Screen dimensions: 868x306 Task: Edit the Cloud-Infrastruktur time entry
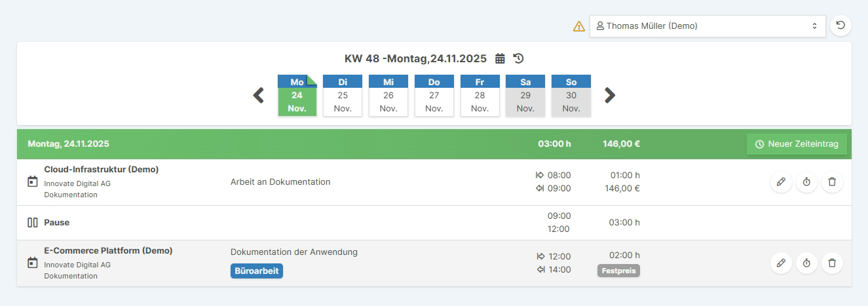[780, 182]
